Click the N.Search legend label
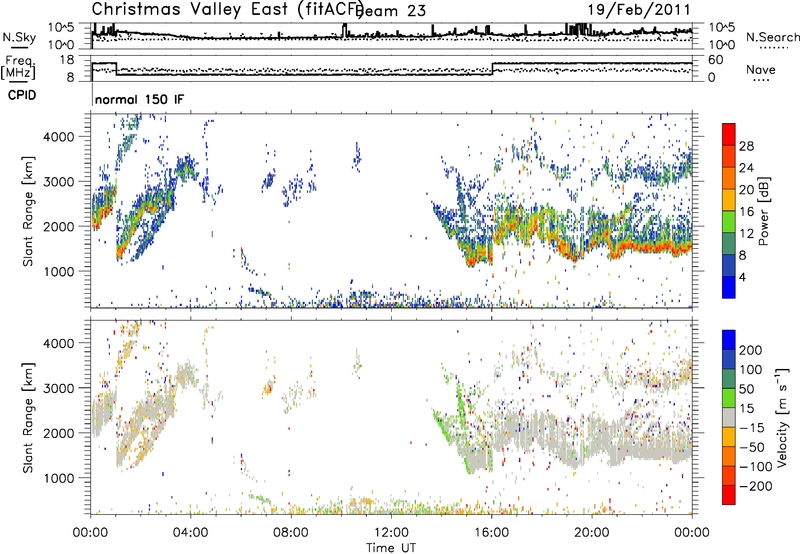This screenshot has height=554, width=800. coord(772,37)
